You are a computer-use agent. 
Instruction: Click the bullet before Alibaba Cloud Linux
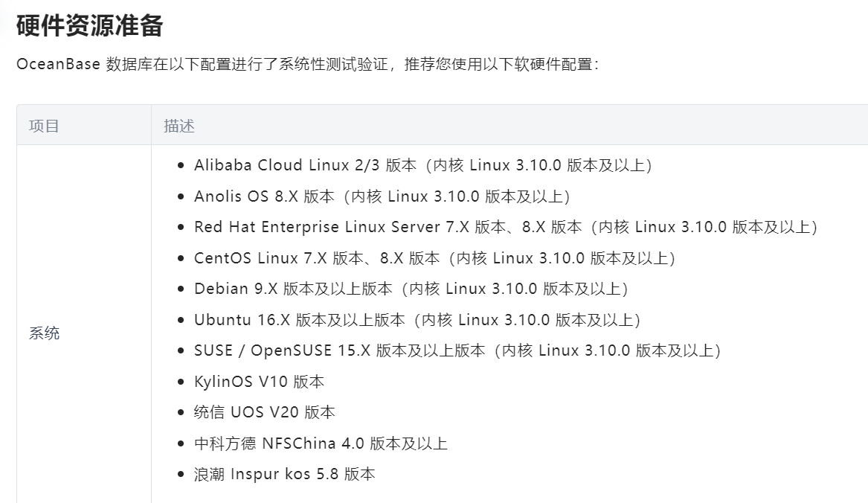[x=181, y=165]
